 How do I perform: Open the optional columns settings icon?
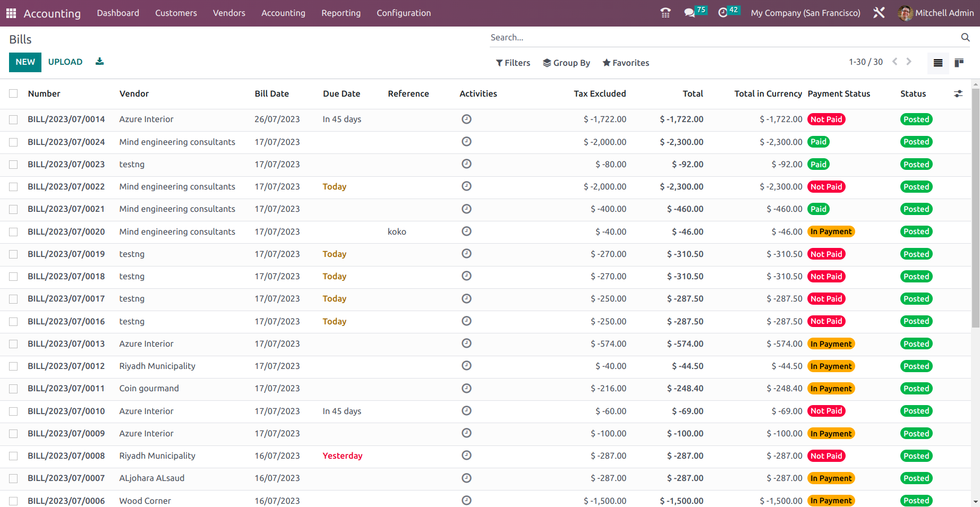[x=958, y=93]
